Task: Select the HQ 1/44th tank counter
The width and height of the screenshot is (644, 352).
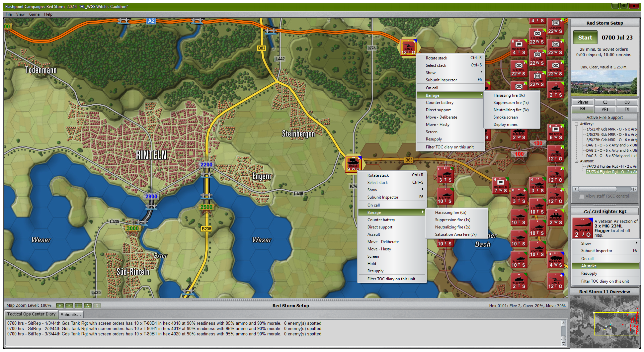Action: coord(519,196)
